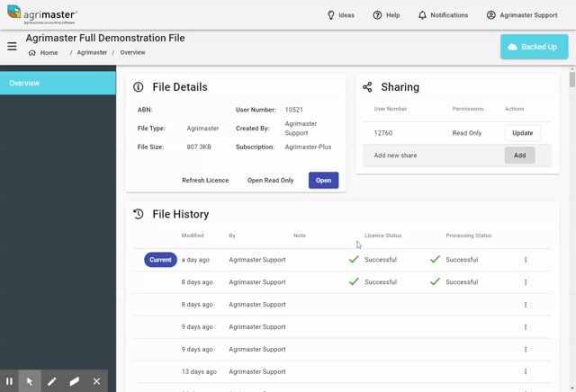Click the blue Open button
The width and height of the screenshot is (576, 392).
pyautogui.click(x=324, y=180)
